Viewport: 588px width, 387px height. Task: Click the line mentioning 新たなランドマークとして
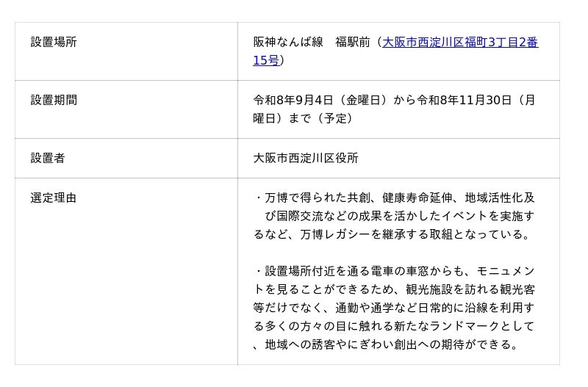tap(394, 326)
